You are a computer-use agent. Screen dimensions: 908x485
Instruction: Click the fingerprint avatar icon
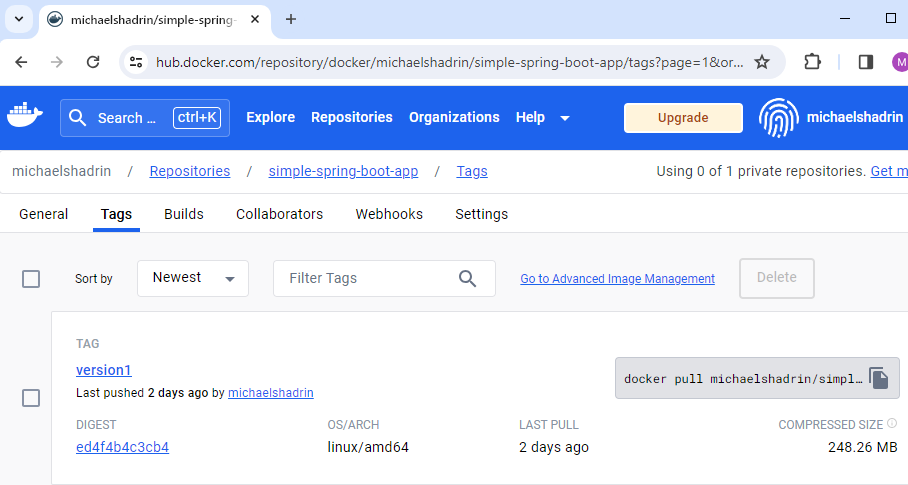(x=779, y=117)
